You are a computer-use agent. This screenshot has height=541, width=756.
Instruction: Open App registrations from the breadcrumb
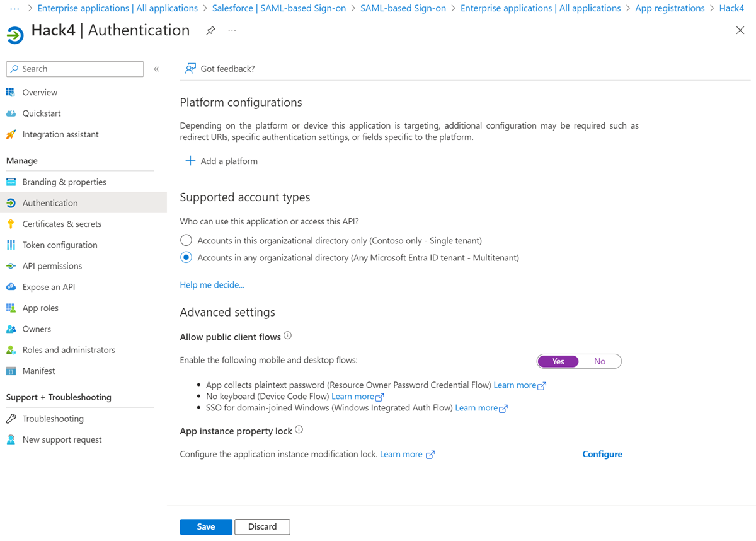point(670,8)
